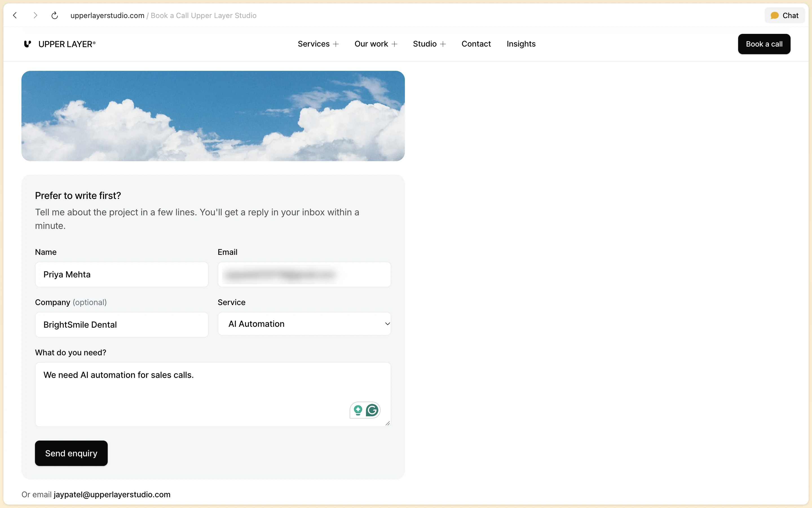Open the Chat panel button

(x=784, y=16)
